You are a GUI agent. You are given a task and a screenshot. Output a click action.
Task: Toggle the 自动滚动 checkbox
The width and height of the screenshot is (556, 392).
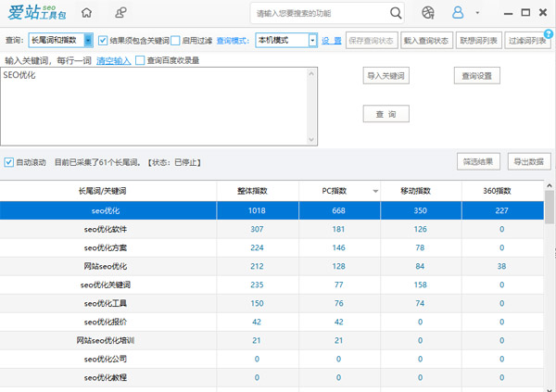point(9,162)
